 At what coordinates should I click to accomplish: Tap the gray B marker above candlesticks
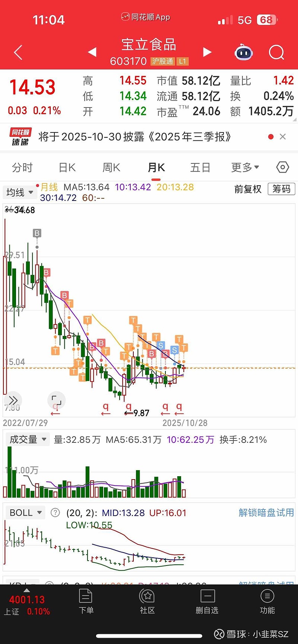click(37, 233)
